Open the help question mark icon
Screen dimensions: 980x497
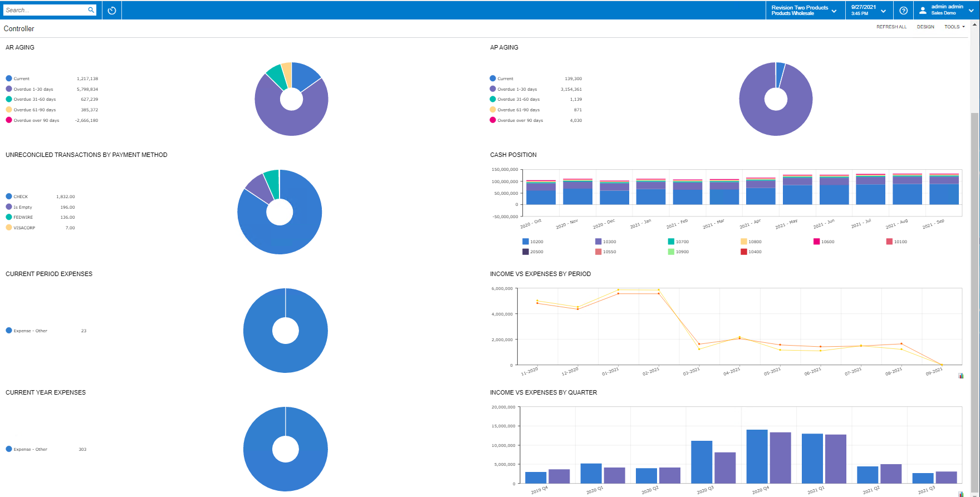904,10
